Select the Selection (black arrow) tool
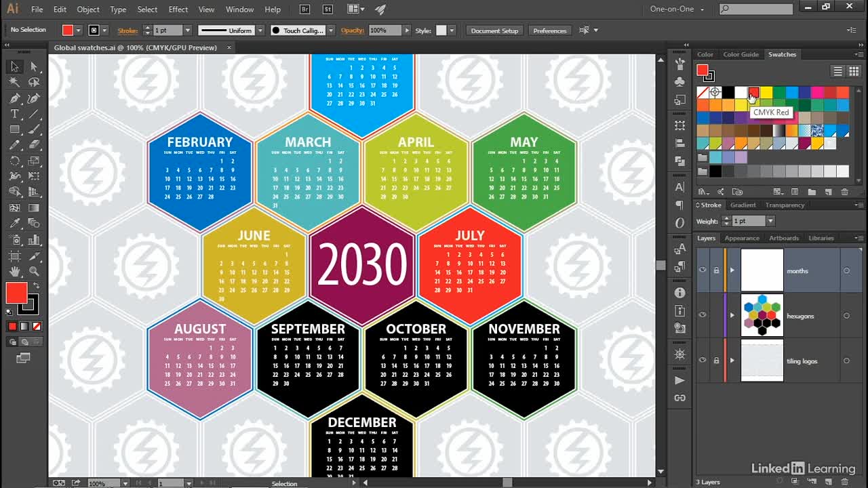The image size is (868, 488). coord(14,66)
